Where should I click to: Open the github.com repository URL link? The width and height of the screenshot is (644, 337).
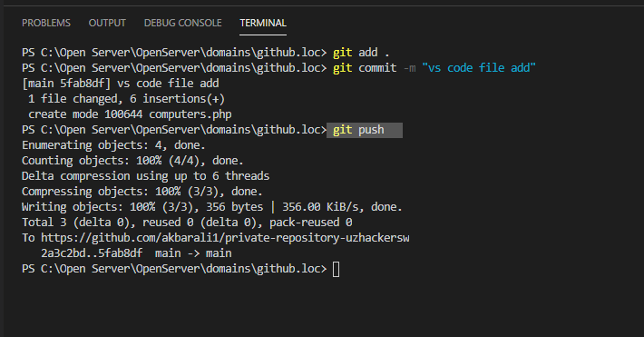[x=225, y=238]
